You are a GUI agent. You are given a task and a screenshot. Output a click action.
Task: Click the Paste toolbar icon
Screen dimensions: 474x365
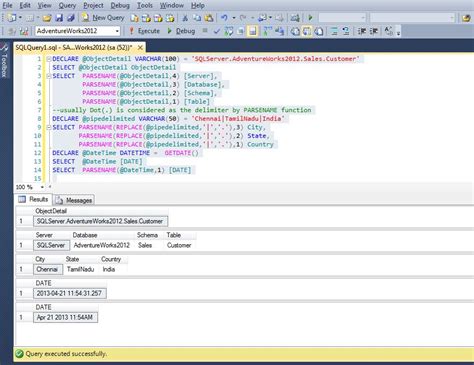tap(209, 18)
